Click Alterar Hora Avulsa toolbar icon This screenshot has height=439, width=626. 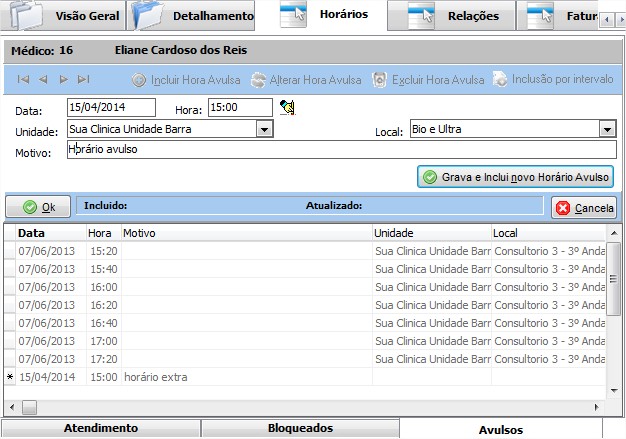[x=259, y=79]
